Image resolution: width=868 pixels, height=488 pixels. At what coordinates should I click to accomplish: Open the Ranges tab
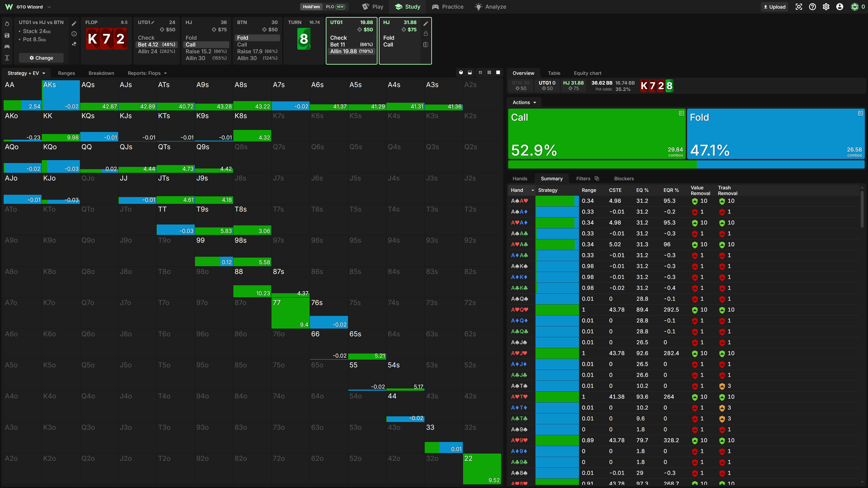click(x=66, y=73)
